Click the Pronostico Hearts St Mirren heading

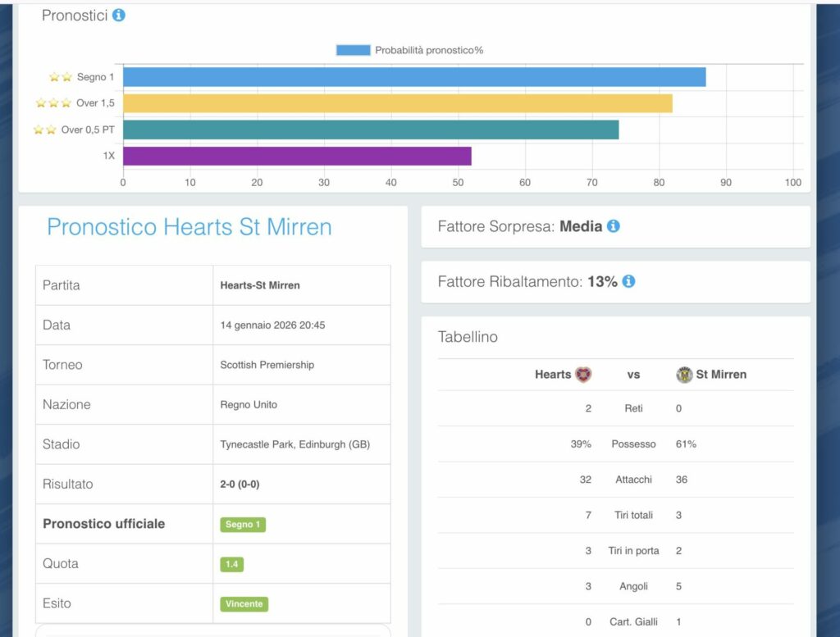click(x=189, y=227)
